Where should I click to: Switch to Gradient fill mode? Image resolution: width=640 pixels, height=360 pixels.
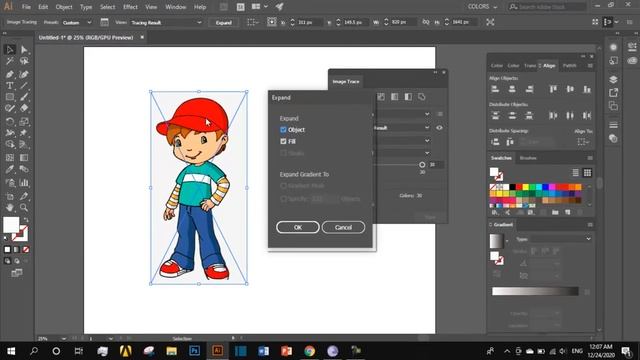[17, 249]
